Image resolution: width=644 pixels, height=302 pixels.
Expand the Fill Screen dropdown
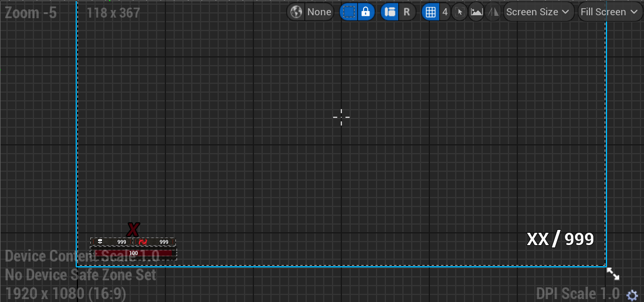[x=609, y=12]
